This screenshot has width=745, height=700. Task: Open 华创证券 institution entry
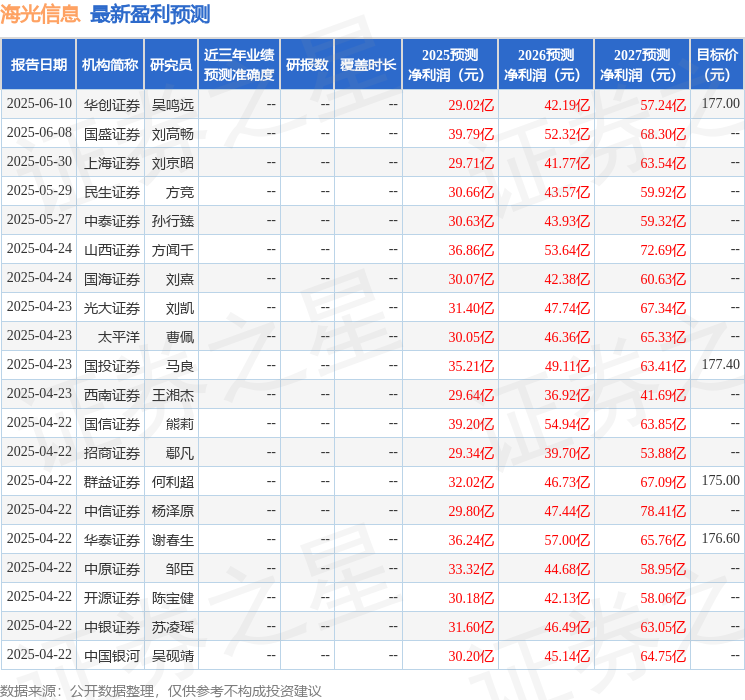pos(112,104)
